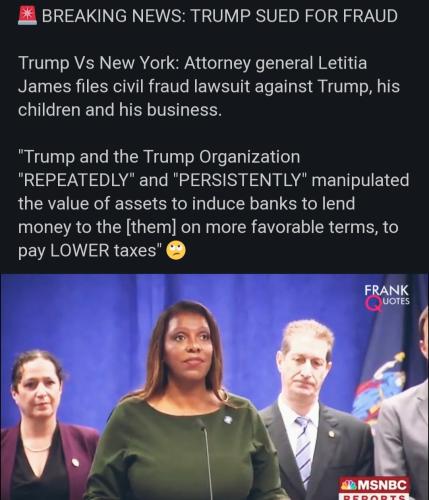The width and height of the screenshot is (429, 500).
Task: Open the press conference video thumbnail
Action: point(214,387)
